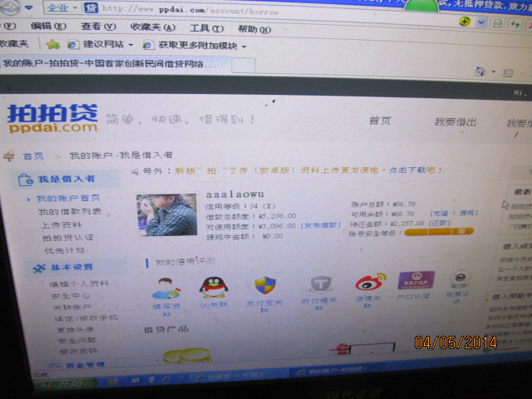Click the browser home icon
The image size is (532, 399).
[480, 71]
